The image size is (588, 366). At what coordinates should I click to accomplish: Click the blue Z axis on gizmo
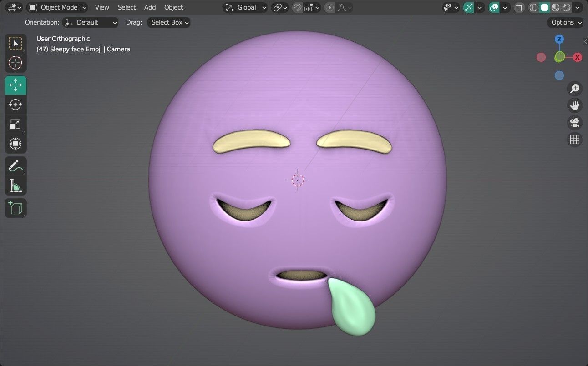click(559, 39)
